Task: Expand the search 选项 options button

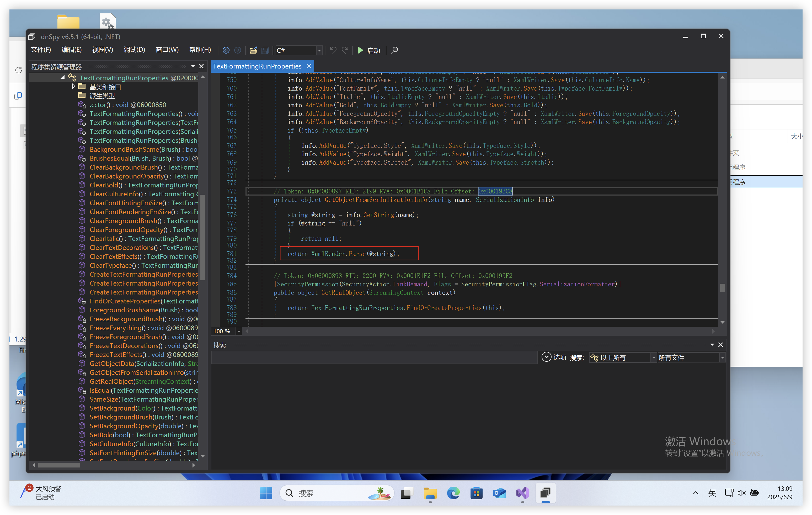Action: 546,357
